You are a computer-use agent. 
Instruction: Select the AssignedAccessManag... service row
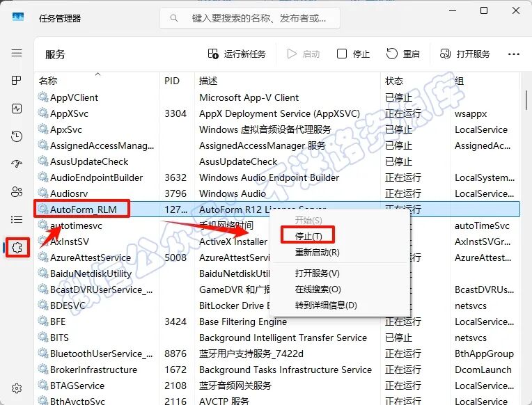277,145
